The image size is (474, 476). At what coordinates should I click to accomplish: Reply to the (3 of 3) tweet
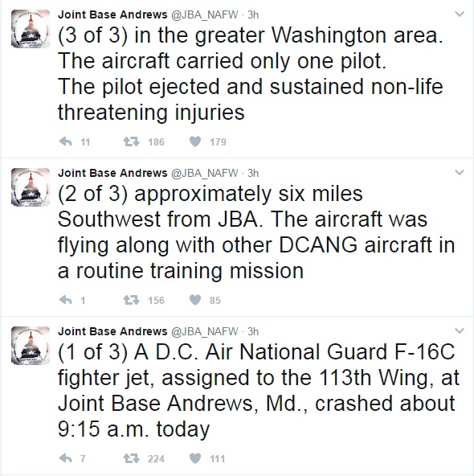pos(66,142)
